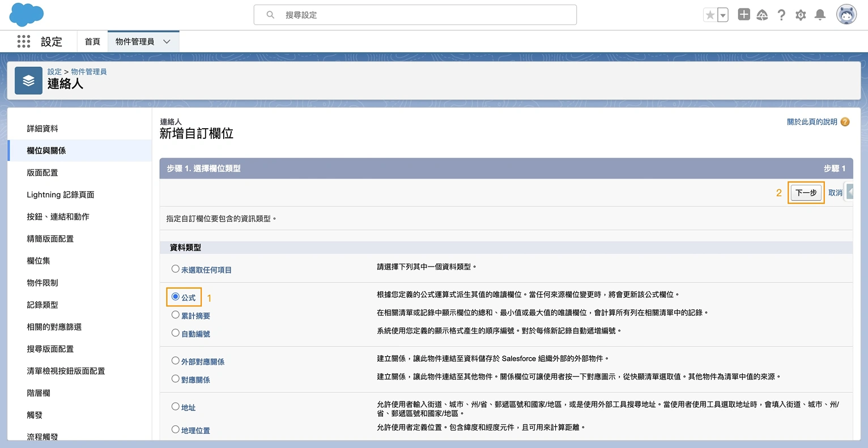The width and height of the screenshot is (868, 448).
Task: Open the 設定 breadcrumb link
Action: (x=54, y=71)
